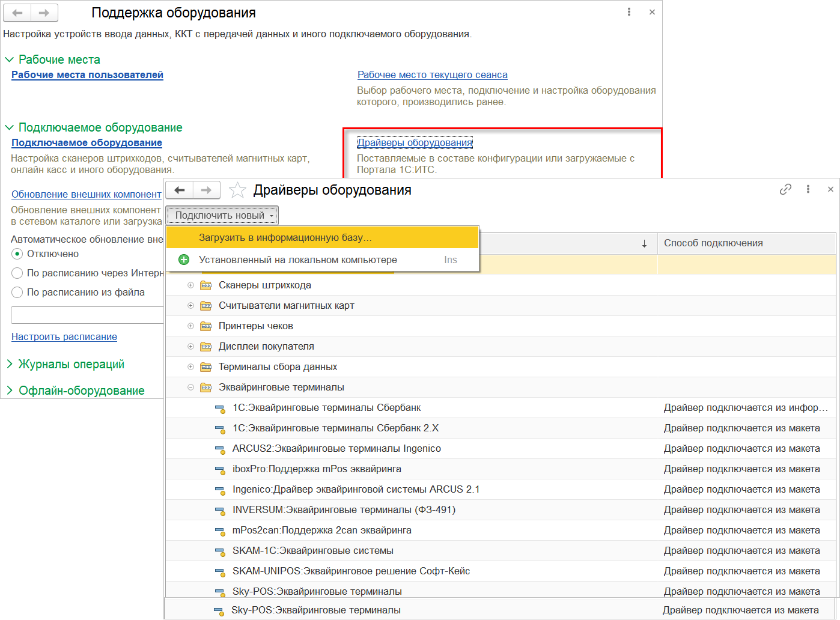Select the Отключено radio button
Image resolution: width=840 pixels, height=620 pixels.
(x=17, y=254)
